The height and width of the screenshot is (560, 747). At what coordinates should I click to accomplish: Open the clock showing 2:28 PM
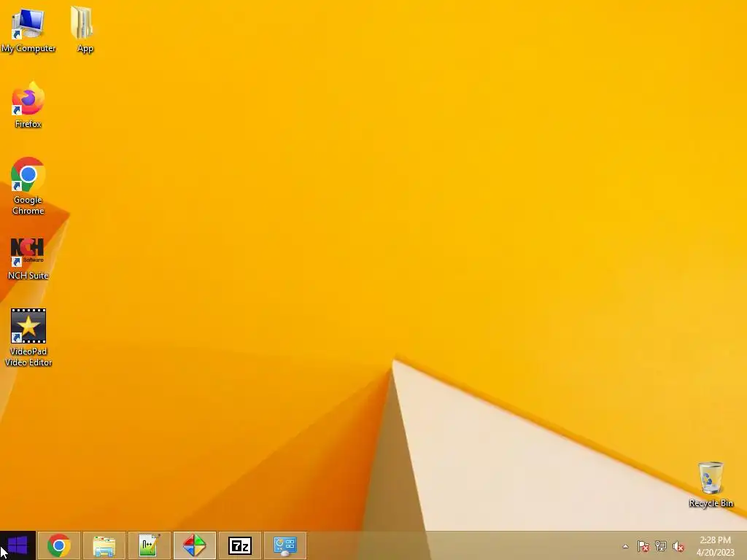715,546
